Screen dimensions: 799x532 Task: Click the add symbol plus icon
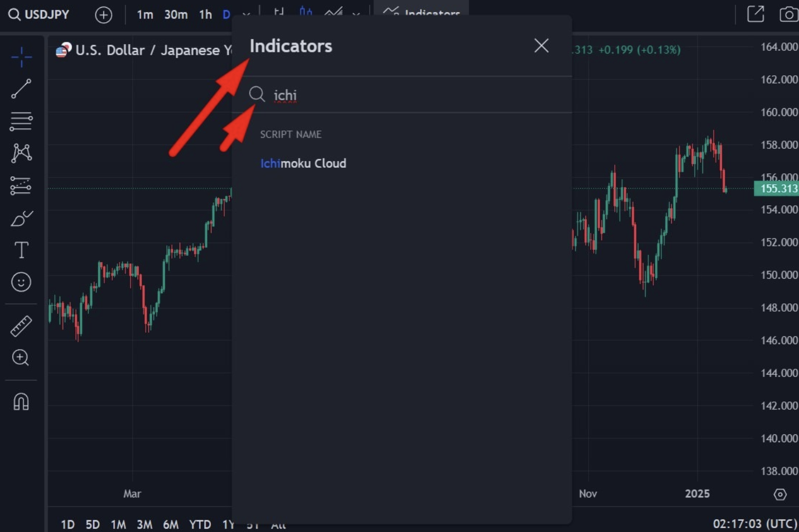[103, 14]
